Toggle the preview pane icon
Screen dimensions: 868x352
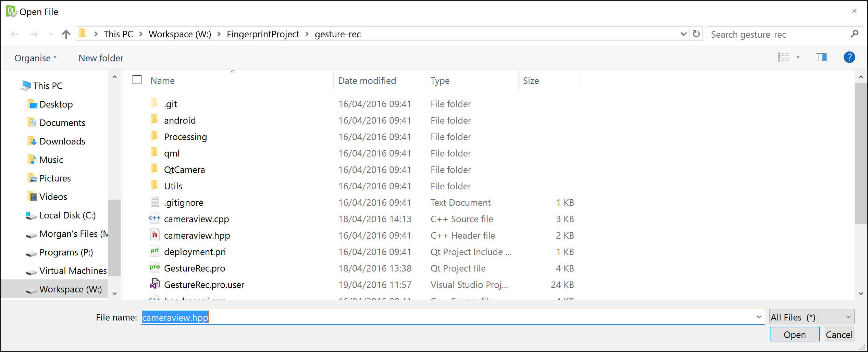[x=821, y=58]
